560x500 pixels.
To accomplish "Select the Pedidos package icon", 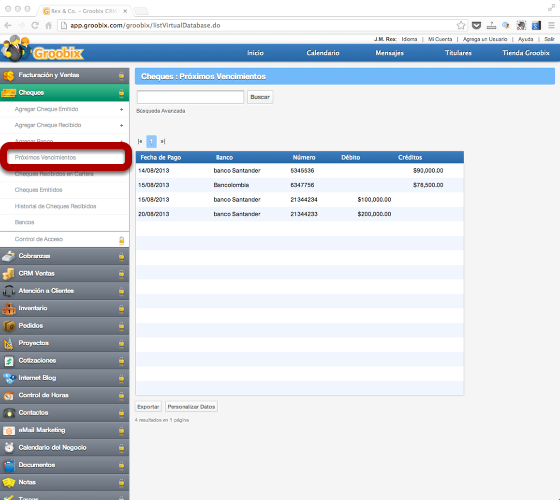I will [9, 326].
